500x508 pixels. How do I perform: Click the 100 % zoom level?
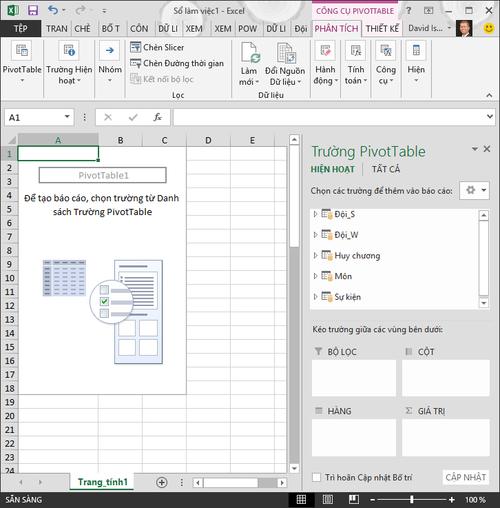coord(475,499)
